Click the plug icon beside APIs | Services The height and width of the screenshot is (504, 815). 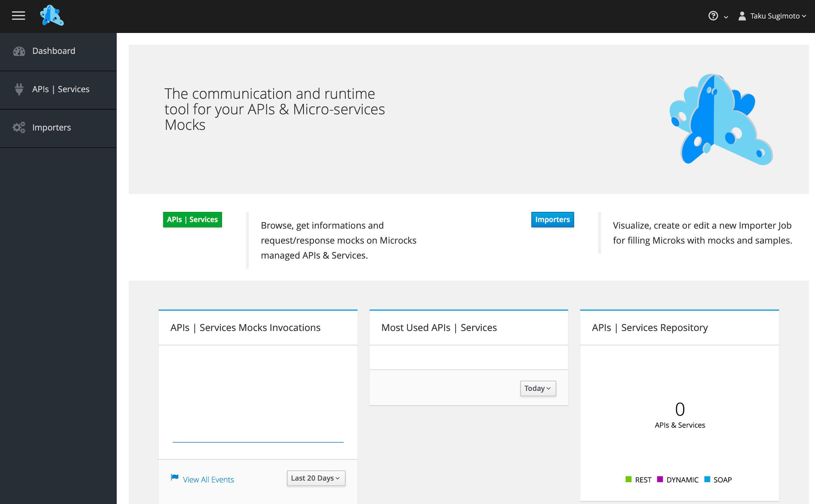point(19,89)
